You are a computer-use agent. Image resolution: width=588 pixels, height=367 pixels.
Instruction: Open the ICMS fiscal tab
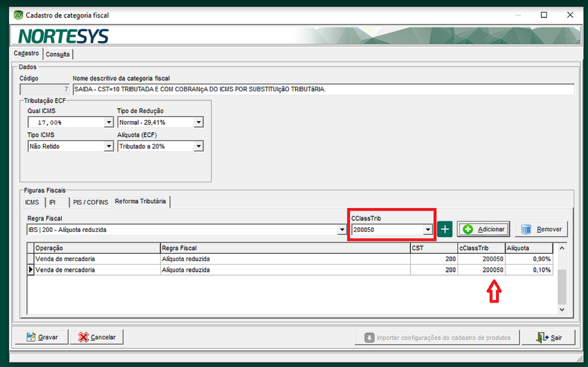pyautogui.click(x=32, y=202)
